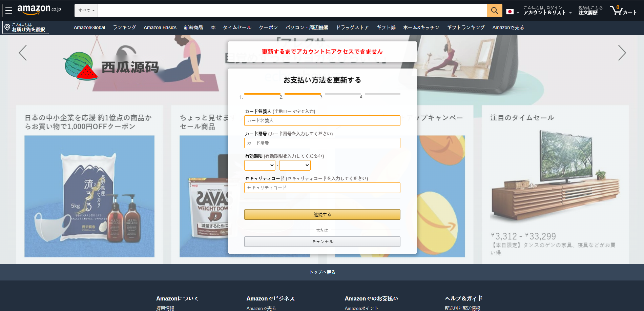Focus the カード名義人 input field
Screen dimensions: 644x311
pos(322,120)
